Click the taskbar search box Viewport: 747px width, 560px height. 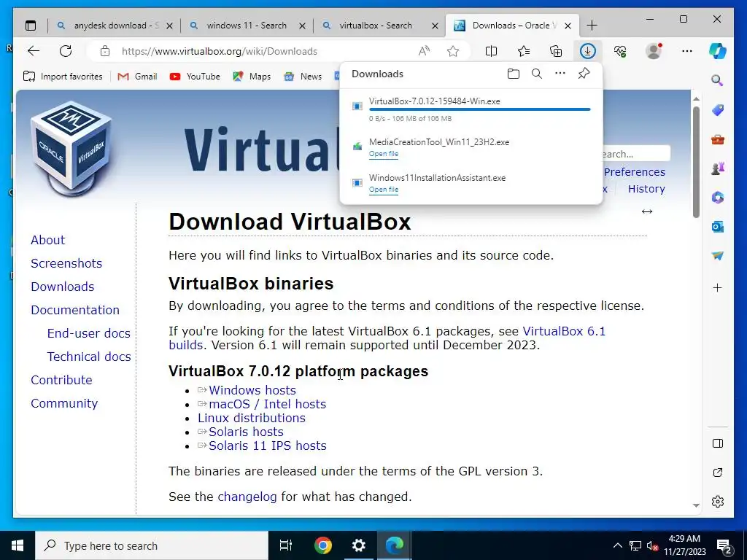[152, 545]
